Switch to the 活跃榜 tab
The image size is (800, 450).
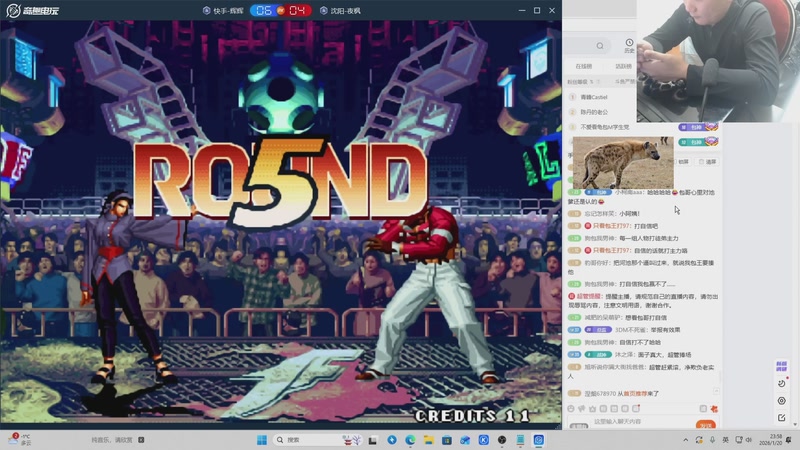pyautogui.click(x=623, y=66)
